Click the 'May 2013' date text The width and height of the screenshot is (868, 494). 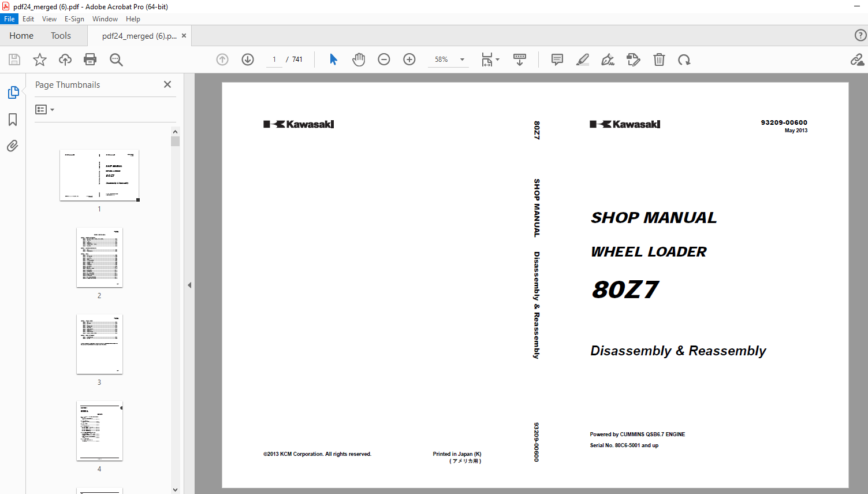[x=796, y=131]
